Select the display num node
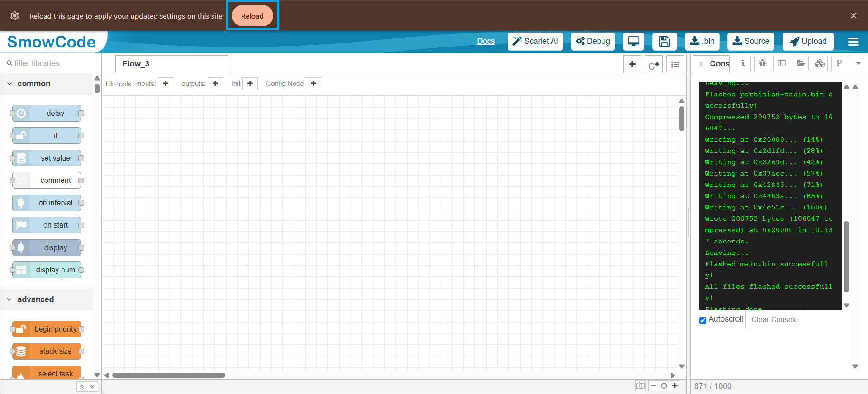Screen dimensions: 868x394 (47, 270)
